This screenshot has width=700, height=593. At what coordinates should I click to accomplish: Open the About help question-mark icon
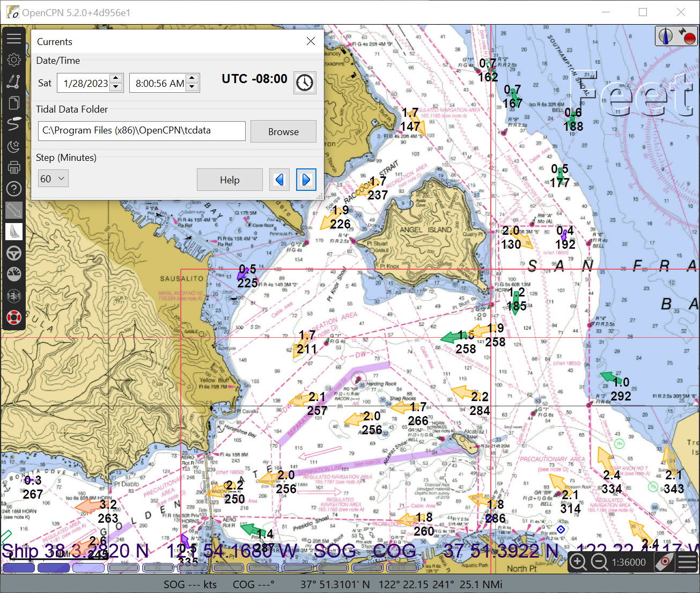click(x=14, y=188)
